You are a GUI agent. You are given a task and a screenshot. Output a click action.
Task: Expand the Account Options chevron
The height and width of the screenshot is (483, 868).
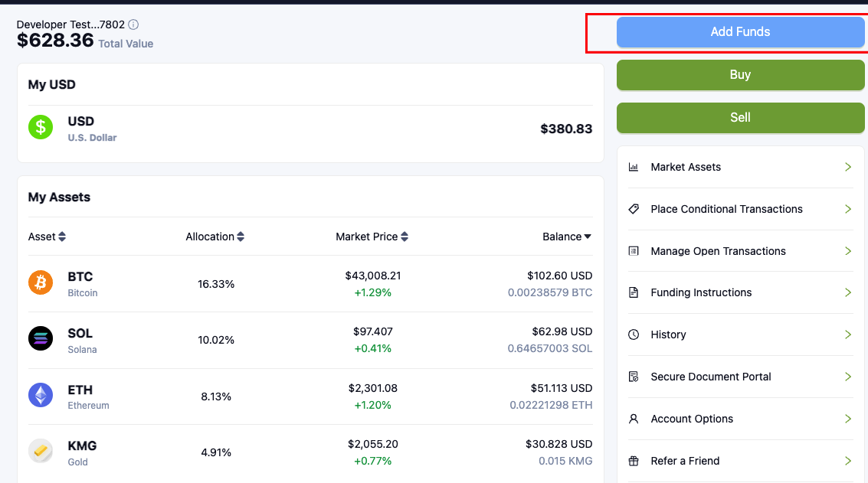847,419
